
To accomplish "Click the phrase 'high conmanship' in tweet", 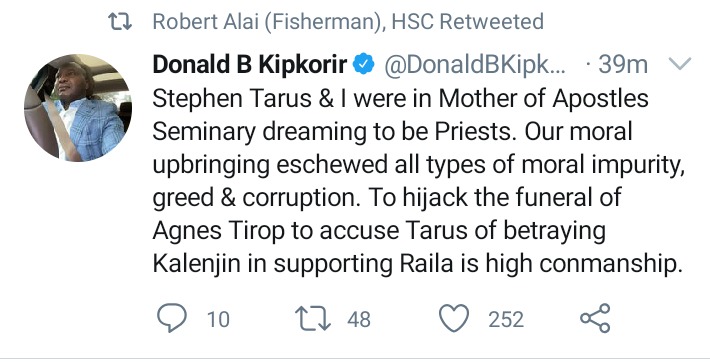I will (x=584, y=265).
